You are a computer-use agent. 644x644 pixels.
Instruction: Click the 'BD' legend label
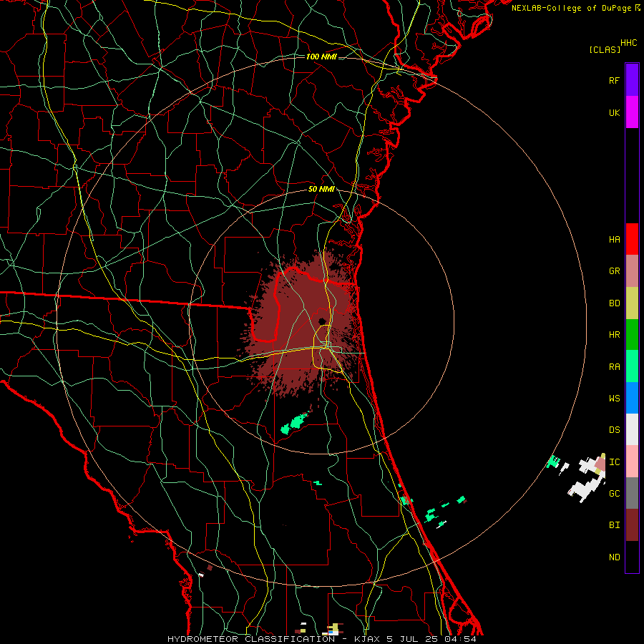pos(614,303)
